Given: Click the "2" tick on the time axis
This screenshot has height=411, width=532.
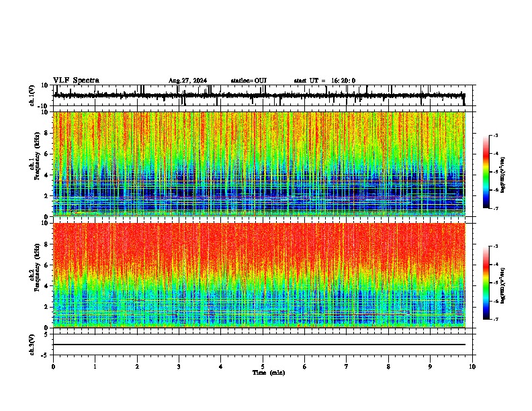Looking at the screenshot, I should tap(137, 367).
